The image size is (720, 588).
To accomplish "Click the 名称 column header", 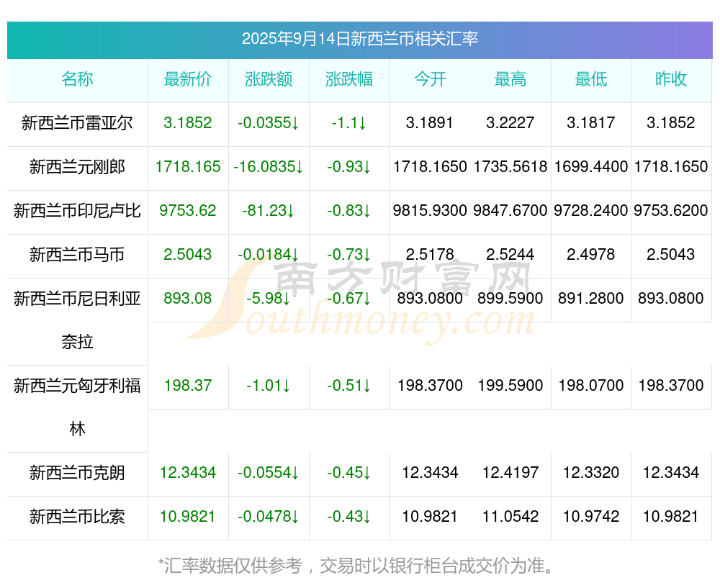I will click(x=77, y=79).
